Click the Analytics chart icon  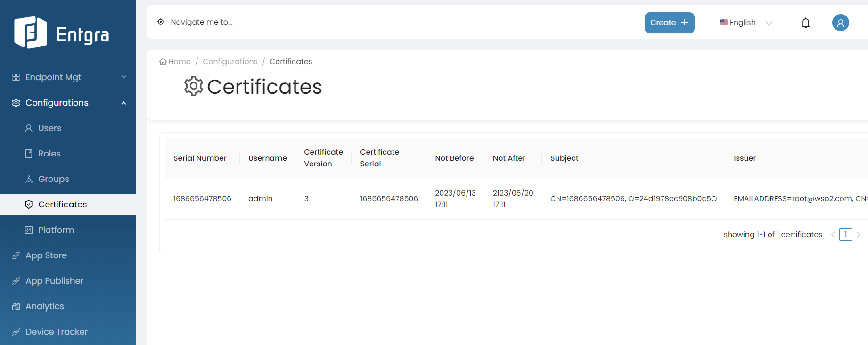pos(16,306)
